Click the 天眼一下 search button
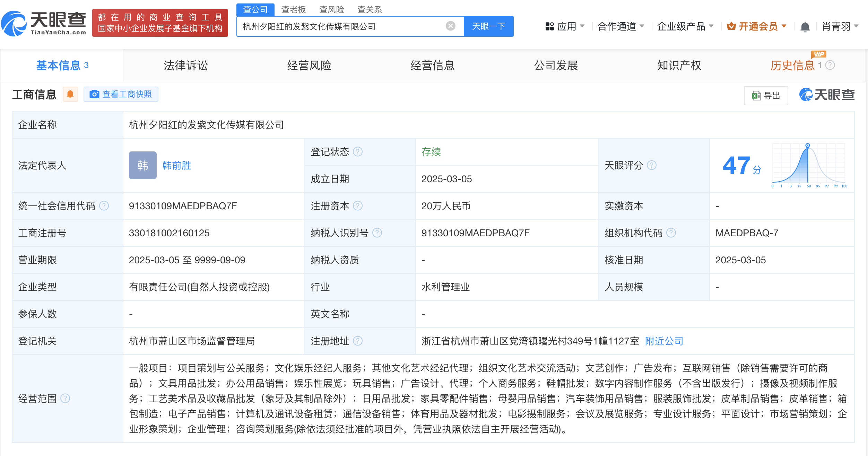This screenshot has height=456, width=868. coord(488,26)
